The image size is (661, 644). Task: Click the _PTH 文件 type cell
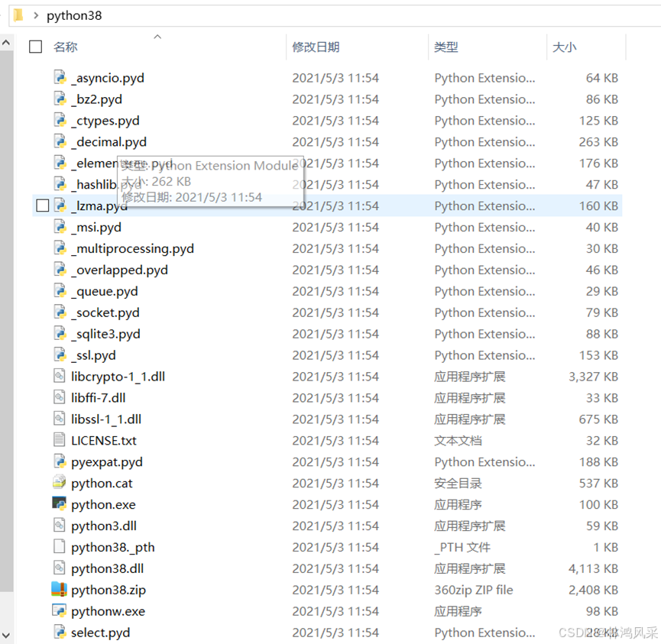[462, 548]
